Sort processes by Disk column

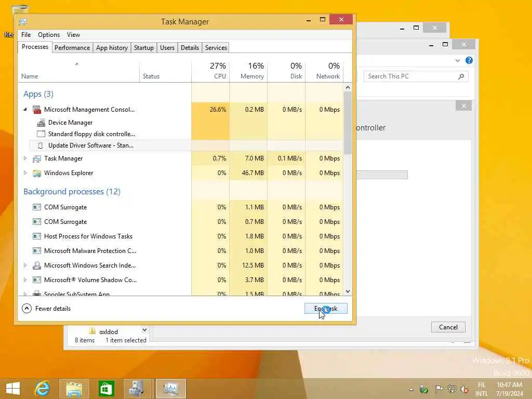pos(287,71)
